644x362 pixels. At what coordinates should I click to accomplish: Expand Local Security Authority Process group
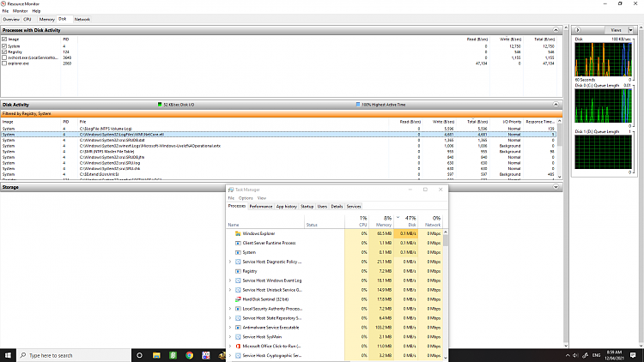click(230, 309)
